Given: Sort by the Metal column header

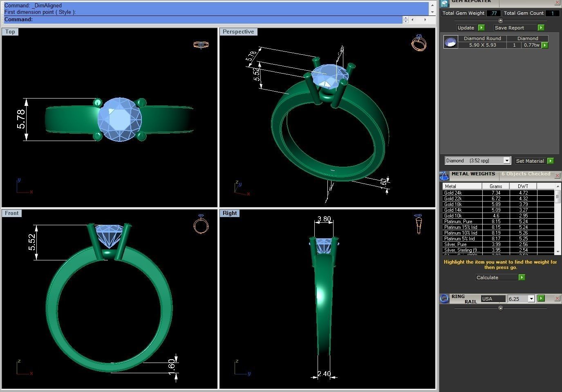Looking at the screenshot, I should pyautogui.click(x=462, y=186).
